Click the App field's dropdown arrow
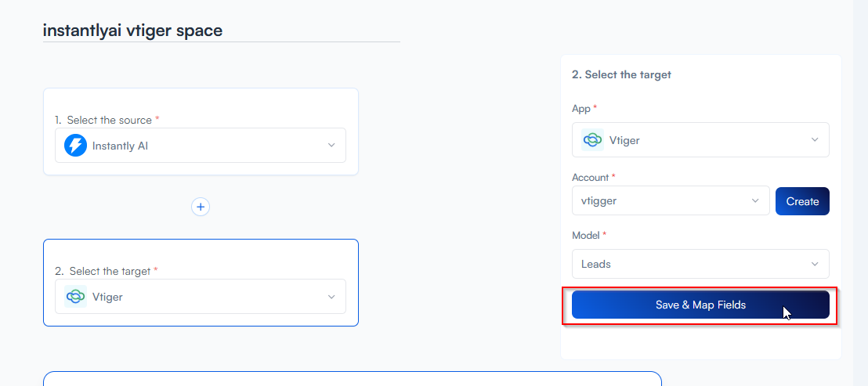The image size is (868, 386). (815, 140)
